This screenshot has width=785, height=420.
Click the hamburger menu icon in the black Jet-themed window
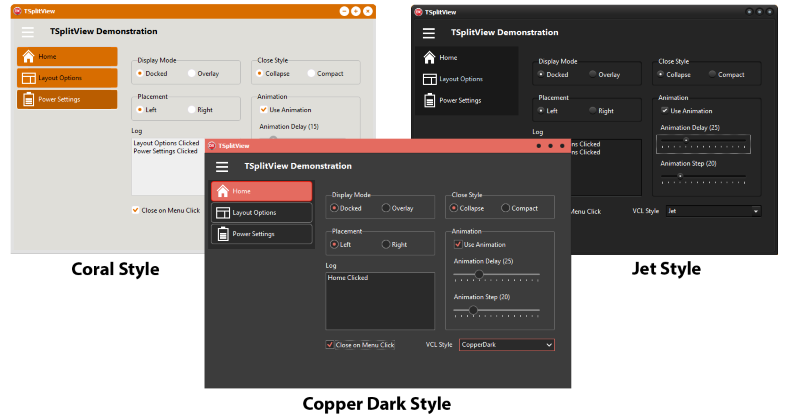[429, 33]
